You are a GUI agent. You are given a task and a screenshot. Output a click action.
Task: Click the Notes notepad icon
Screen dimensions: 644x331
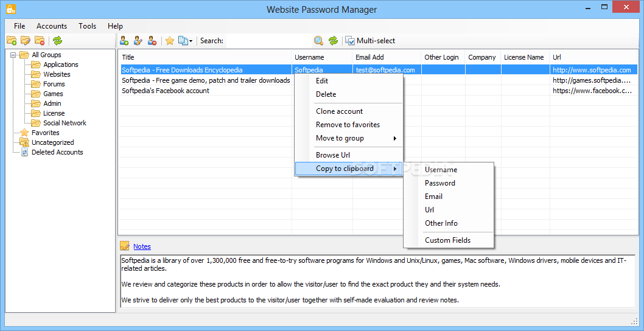click(x=124, y=246)
